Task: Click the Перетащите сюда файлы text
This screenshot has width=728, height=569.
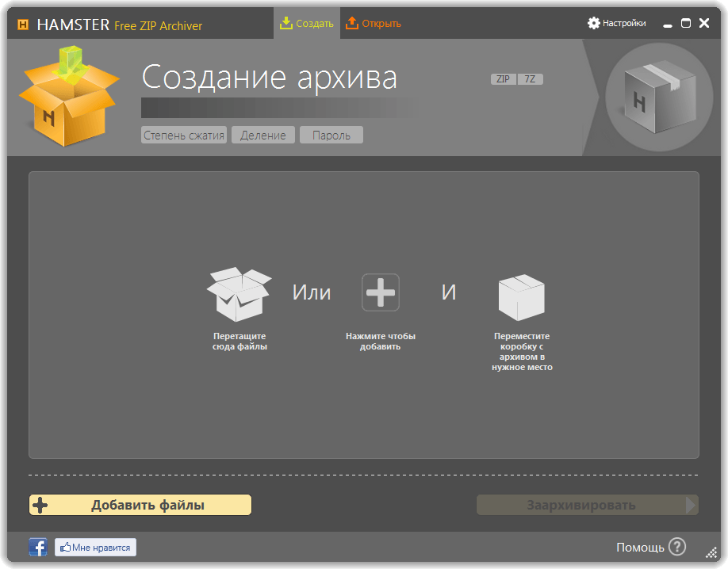Action: 239,341
